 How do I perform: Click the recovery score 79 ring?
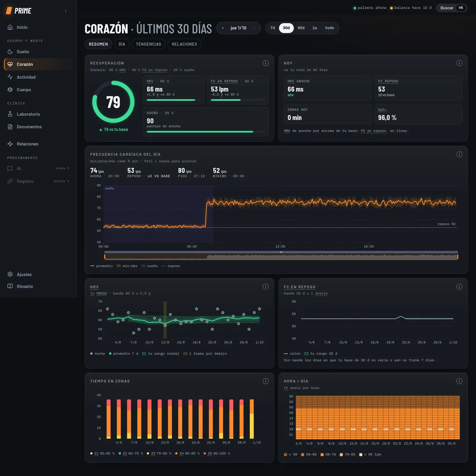tap(113, 102)
